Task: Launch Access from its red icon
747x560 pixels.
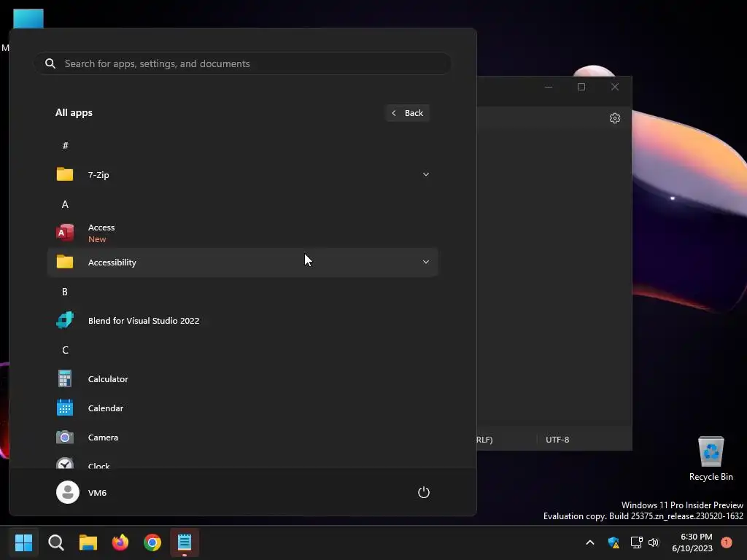Action: (x=65, y=233)
